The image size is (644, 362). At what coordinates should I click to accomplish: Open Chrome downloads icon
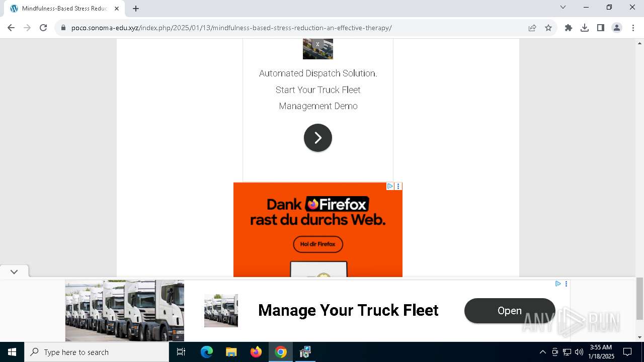point(585,28)
